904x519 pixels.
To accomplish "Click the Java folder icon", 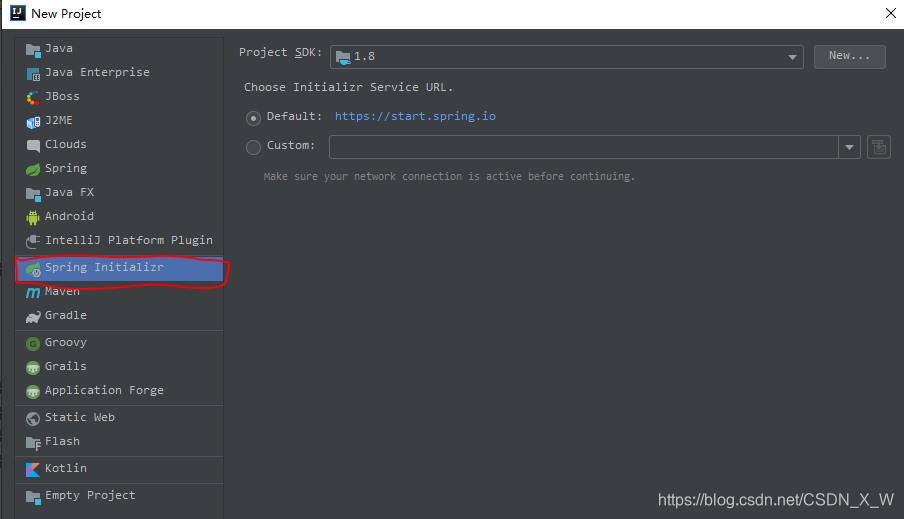I will pos(33,50).
